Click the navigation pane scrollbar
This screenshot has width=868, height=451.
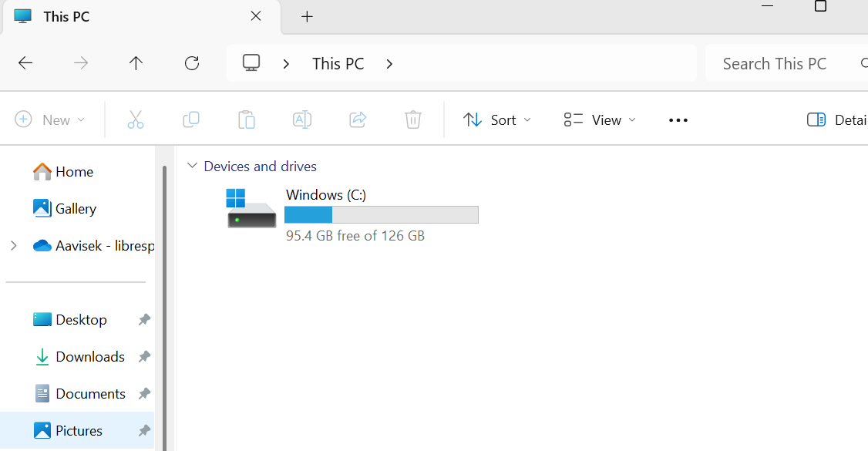pyautogui.click(x=164, y=309)
